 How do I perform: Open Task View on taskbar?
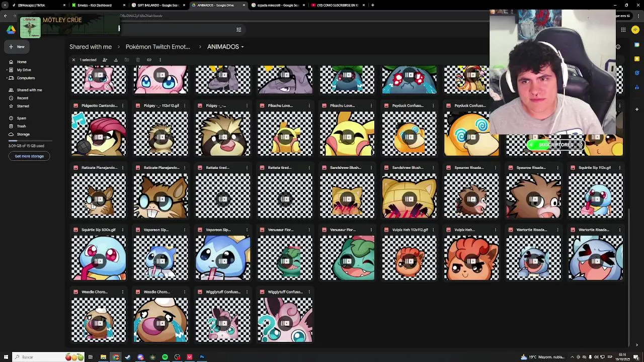click(x=91, y=357)
